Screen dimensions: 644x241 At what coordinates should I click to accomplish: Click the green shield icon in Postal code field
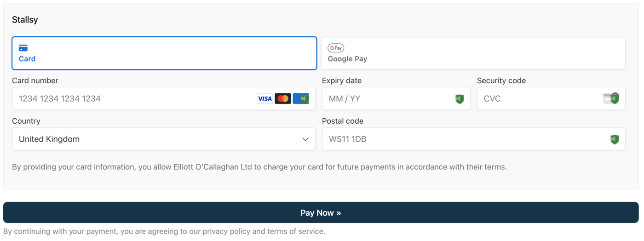pos(614,139)
